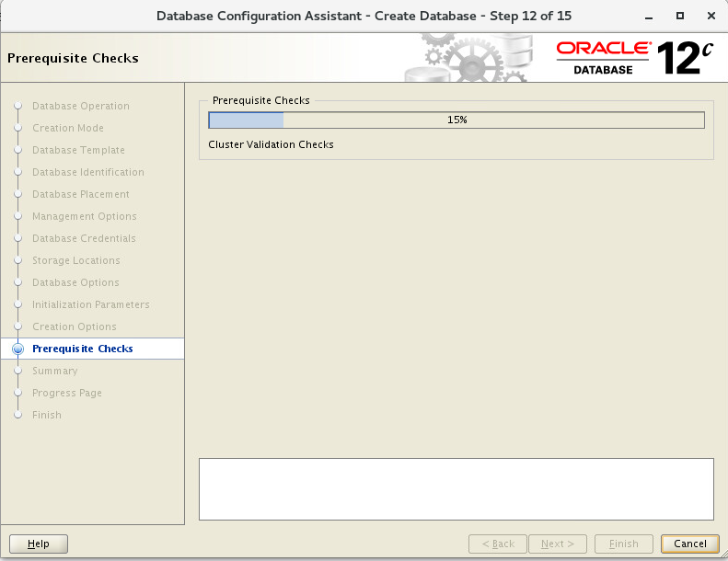Go to the previous step with Back
Screen dimensions: 728x561
tap(498, 544)
